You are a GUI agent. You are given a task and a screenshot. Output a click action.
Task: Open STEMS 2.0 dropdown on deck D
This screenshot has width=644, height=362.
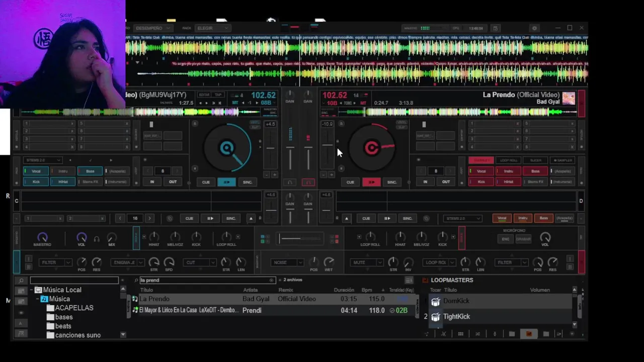point(462,218)
